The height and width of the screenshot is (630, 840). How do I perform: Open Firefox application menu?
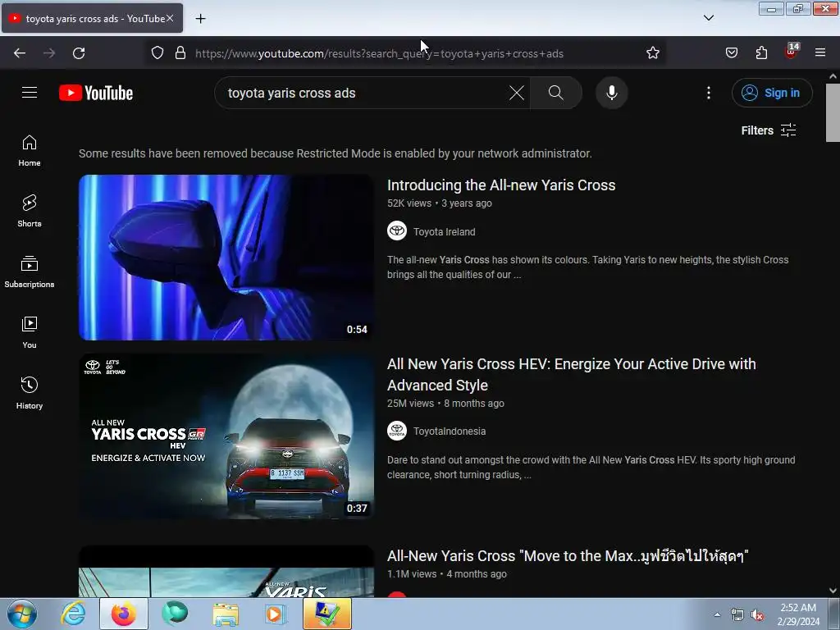[820, 53]
